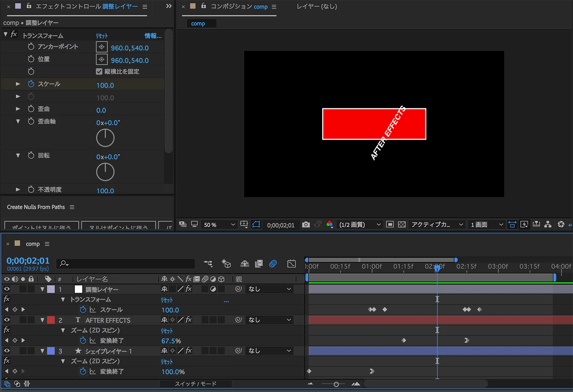Image resolution: width=573 pixels, height=392 pixels.
Task: Open composition mini-flowchart icon
Action: click(x=208, y=263)
